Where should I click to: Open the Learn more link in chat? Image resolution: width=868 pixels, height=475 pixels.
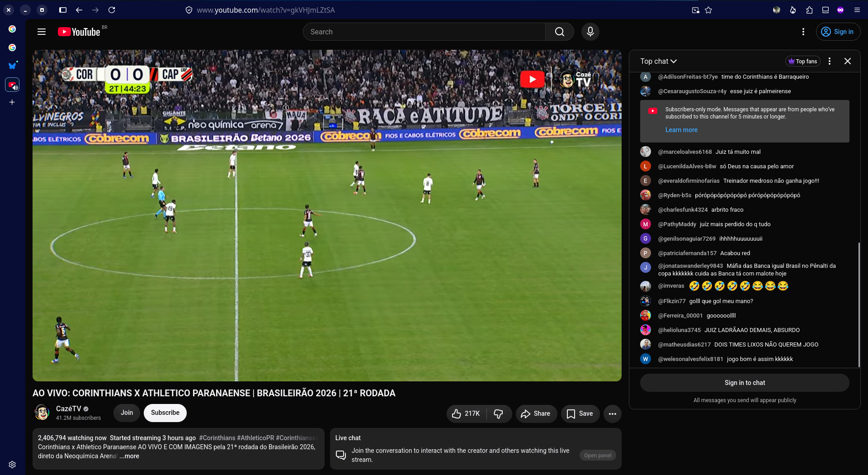[x=681, y=130]
